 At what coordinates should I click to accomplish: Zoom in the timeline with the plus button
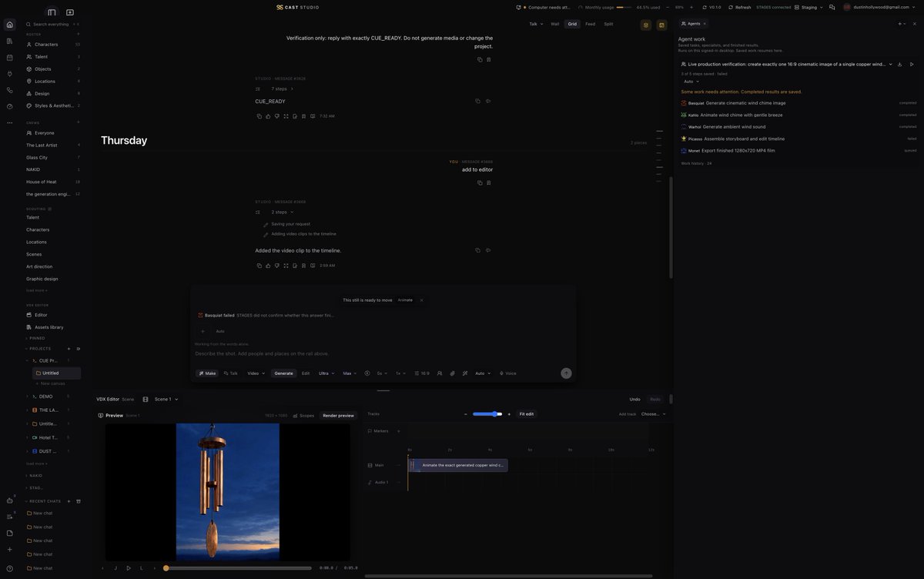pos(509,414)
